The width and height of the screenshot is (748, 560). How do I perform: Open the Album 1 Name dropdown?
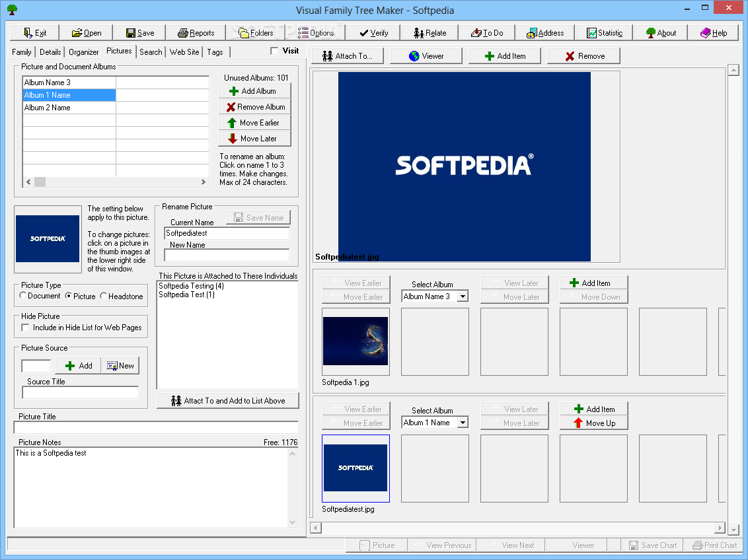(463, 423)
